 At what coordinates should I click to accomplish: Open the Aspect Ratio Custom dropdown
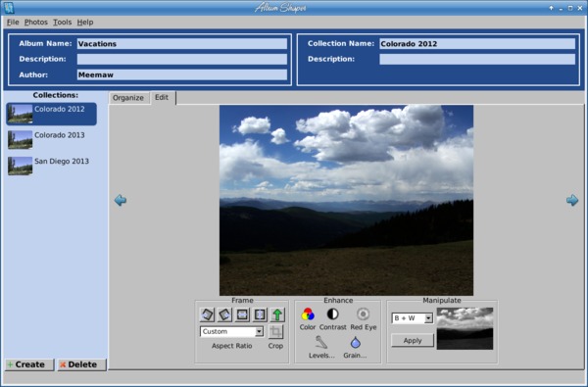point(231,331)
